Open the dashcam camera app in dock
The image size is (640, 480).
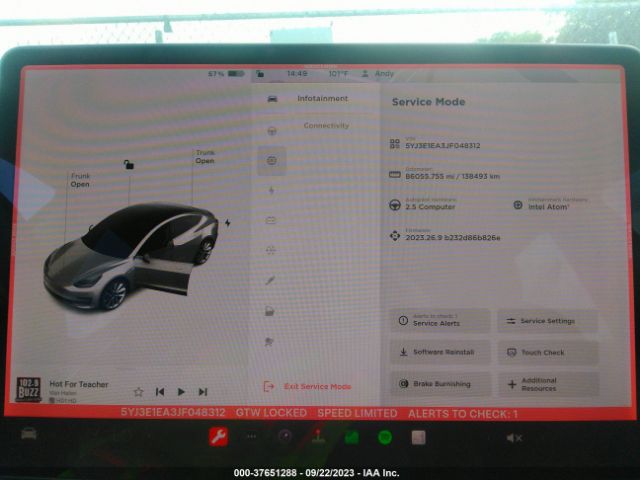(285, 437)
